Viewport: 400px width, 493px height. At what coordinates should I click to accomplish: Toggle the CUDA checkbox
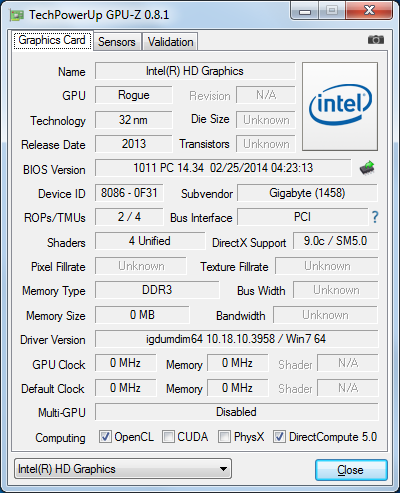click(x=168, y=437)
